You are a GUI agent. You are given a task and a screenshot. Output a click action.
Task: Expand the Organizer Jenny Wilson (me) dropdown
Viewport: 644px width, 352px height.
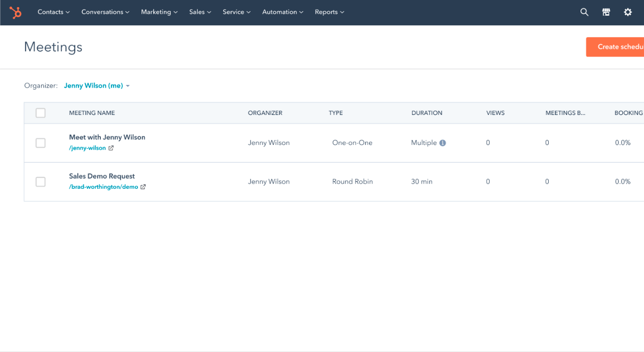97,86
